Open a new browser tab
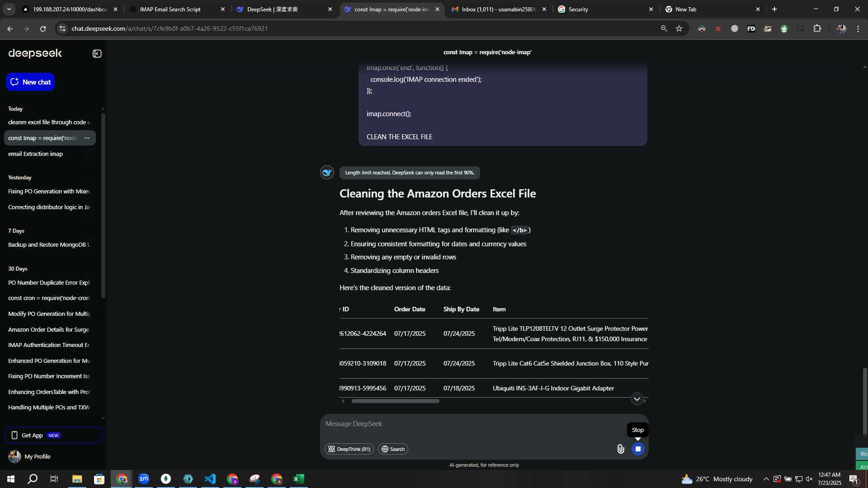 (774, 9)
